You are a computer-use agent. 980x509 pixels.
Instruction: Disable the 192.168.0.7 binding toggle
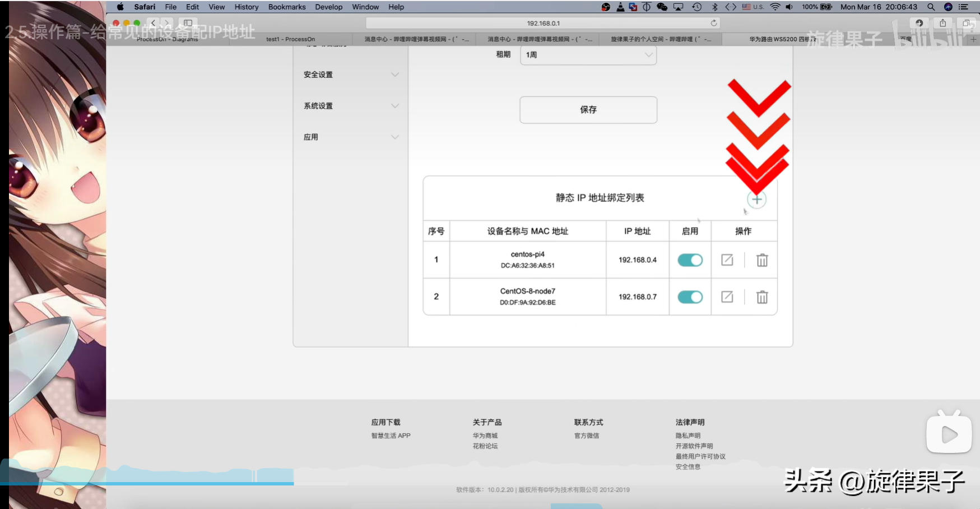690,297
